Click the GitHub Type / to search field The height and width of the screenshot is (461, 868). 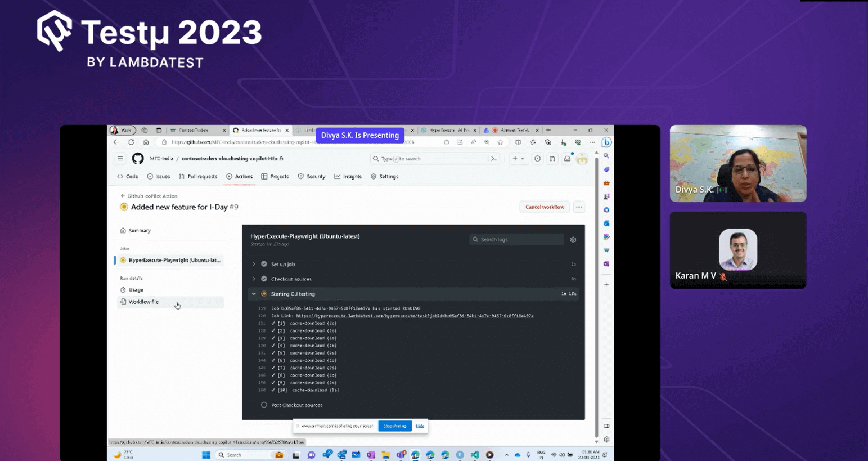(429, 159)
